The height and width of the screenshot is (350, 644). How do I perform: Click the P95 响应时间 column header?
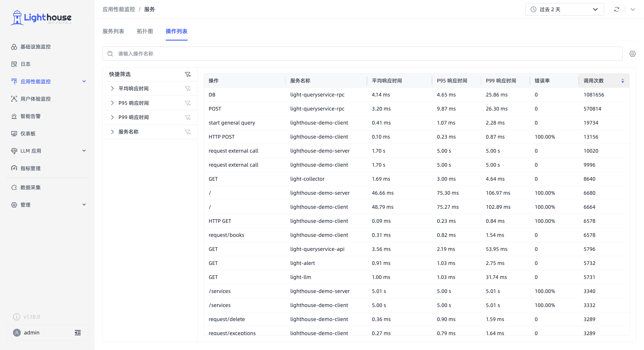point(452,81)
